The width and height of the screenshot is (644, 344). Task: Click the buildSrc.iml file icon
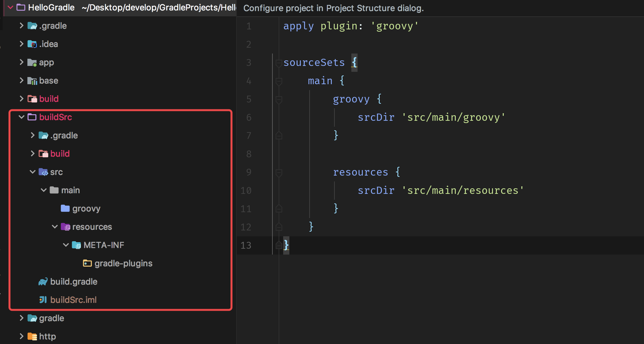click(43, 300)
